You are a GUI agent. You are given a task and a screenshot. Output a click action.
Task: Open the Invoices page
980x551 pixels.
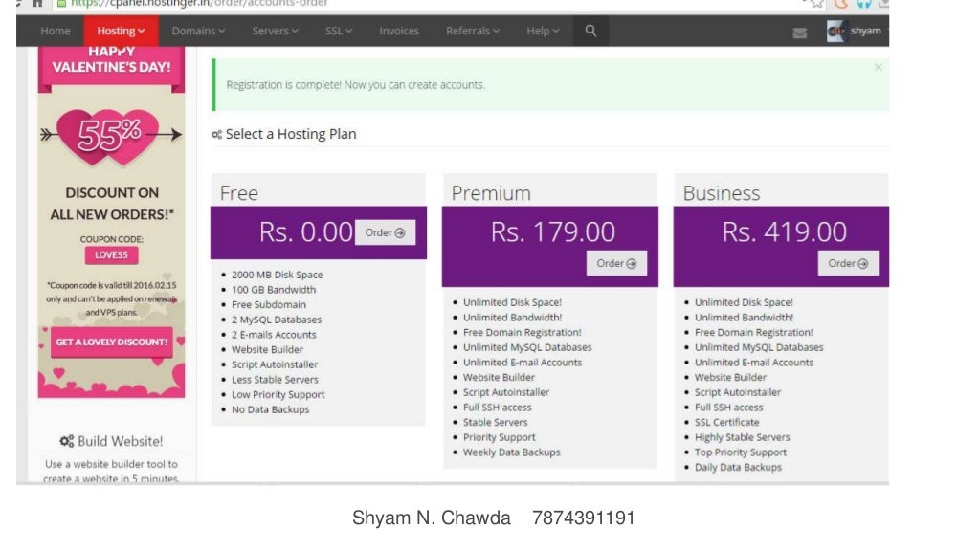point(399,31)
